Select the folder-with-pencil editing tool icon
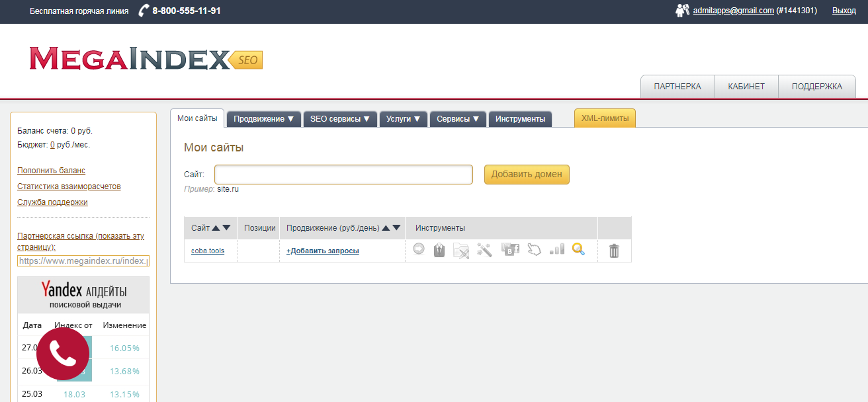This screenshot has height=402, width=868. (x=461, y=251)
